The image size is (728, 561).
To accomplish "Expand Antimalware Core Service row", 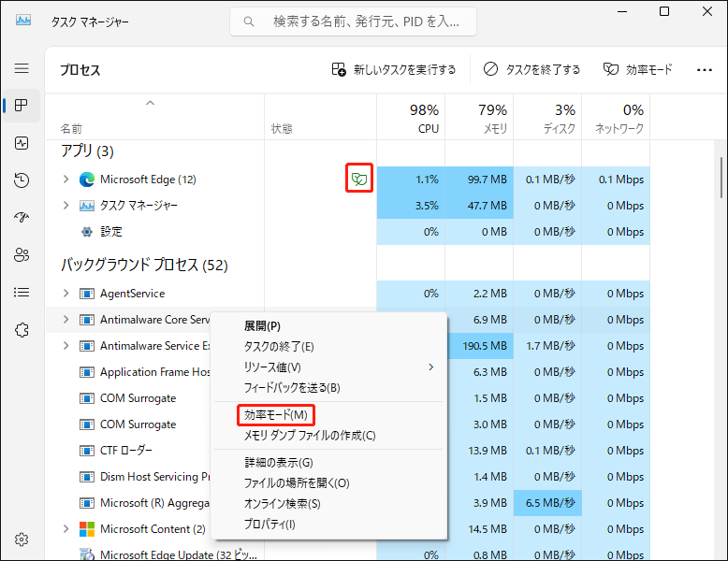I will point(66,319).
